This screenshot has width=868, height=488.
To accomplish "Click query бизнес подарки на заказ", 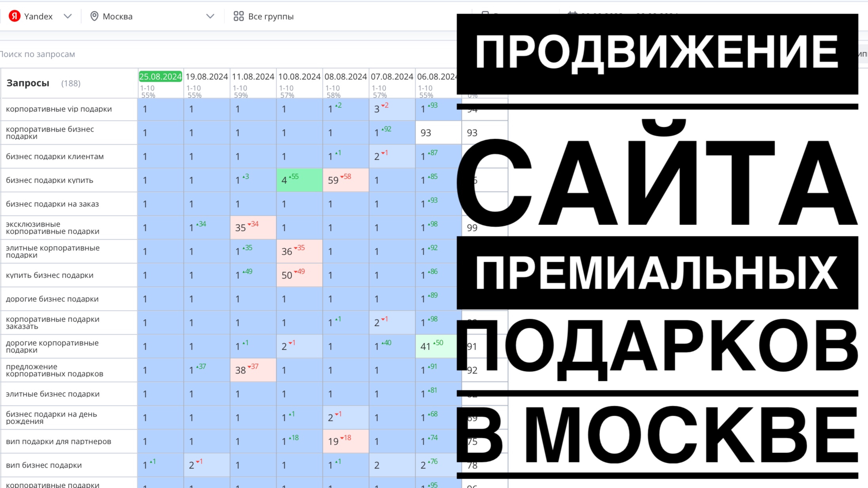I will pyautogui.click(x=52, y=204).
